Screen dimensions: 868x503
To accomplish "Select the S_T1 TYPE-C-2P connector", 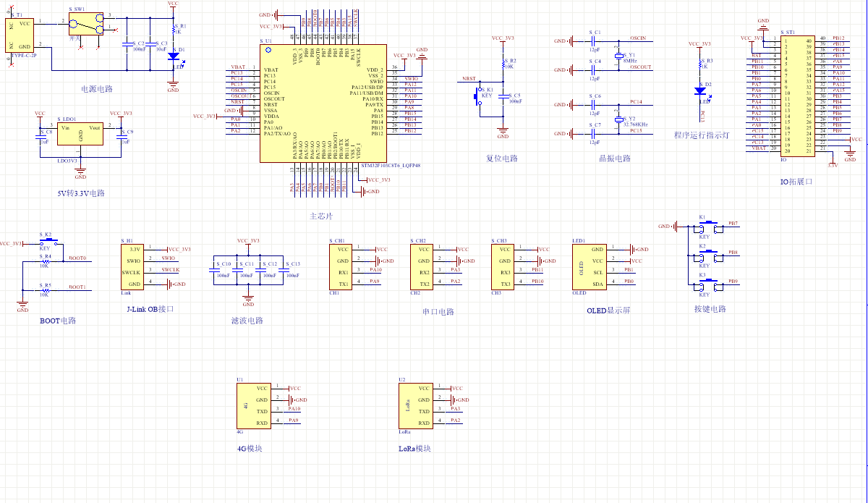I will [x=20, y=35].
